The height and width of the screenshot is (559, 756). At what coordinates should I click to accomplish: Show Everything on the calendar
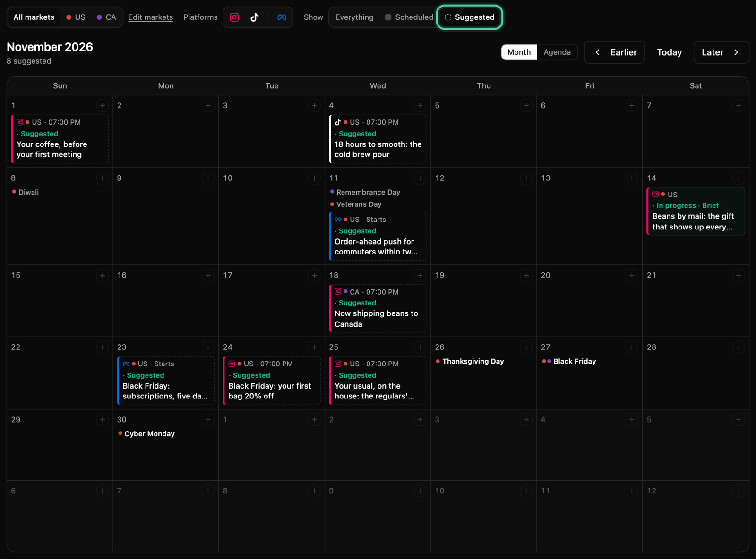(x=354, y=17)
